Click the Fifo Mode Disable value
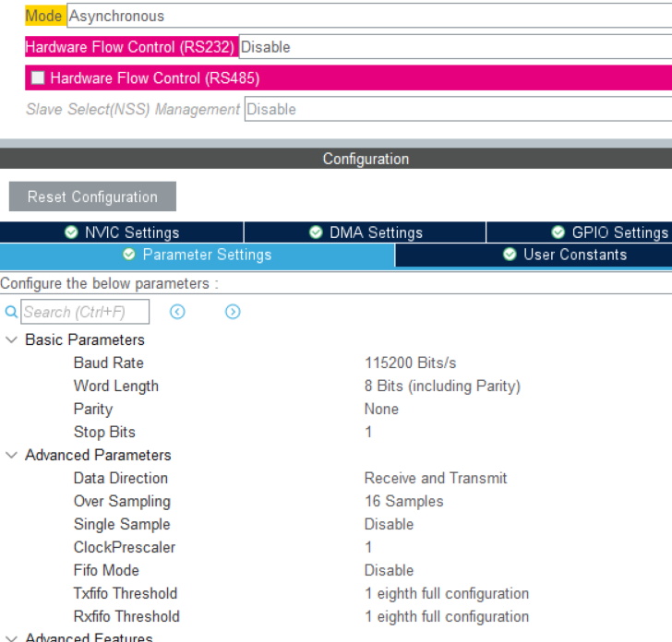Screen dimensions: 672x642 [390, 571]
